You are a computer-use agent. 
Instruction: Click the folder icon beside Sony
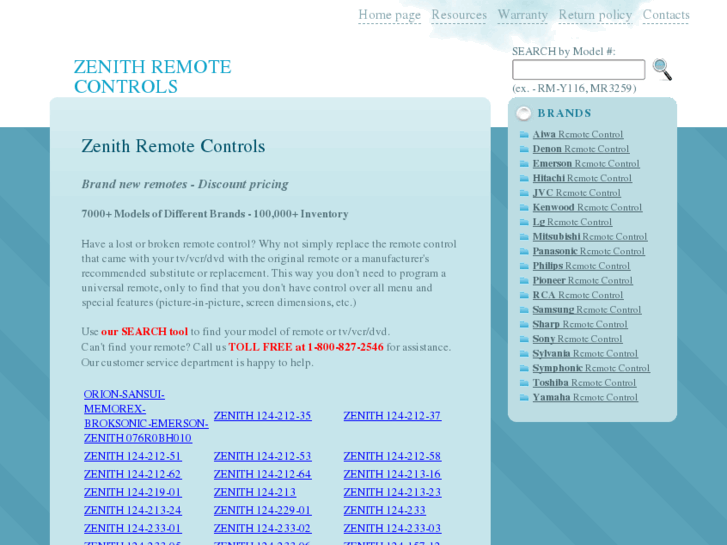pyautogui.click(x=524, y=339)
